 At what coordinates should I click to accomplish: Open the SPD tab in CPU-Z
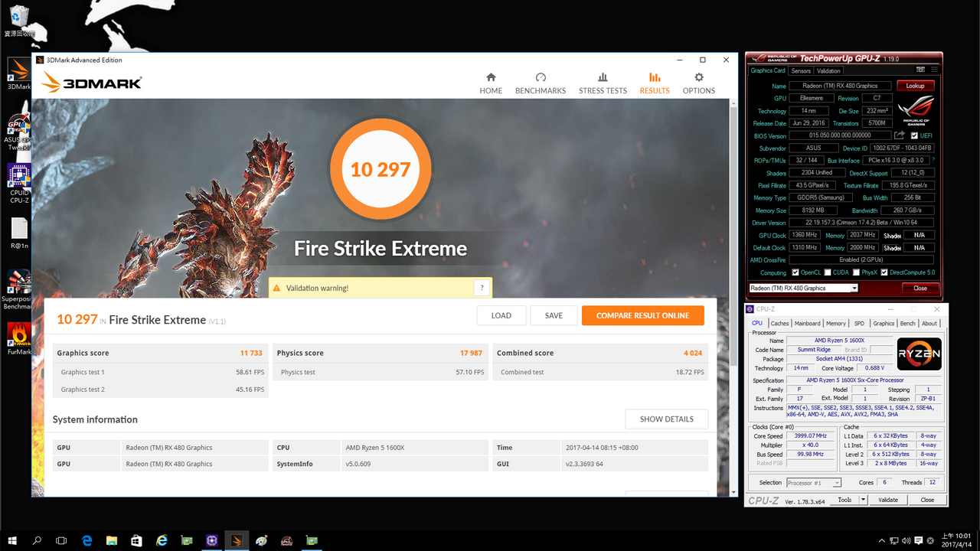pyautogui.click(x=859, y=324)
